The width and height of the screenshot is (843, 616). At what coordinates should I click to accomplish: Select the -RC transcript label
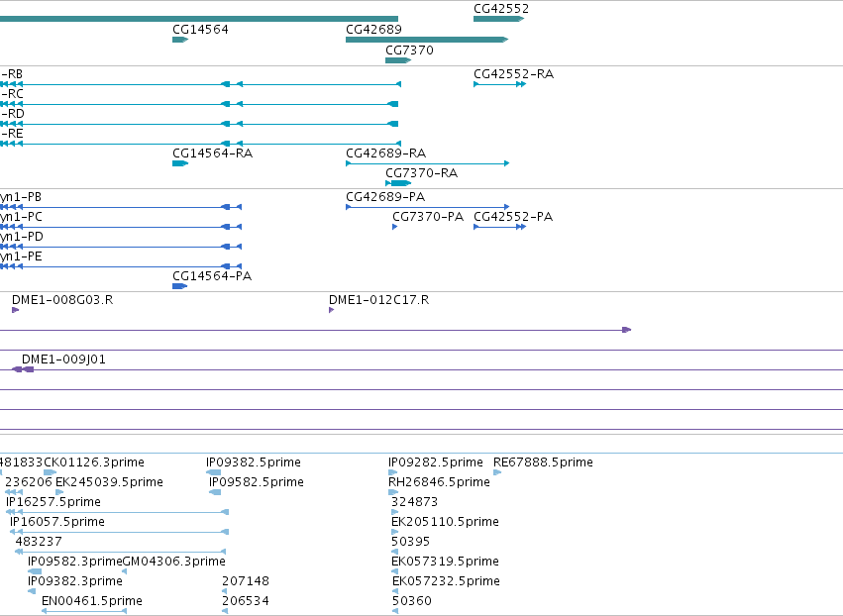tap(12, 94)
